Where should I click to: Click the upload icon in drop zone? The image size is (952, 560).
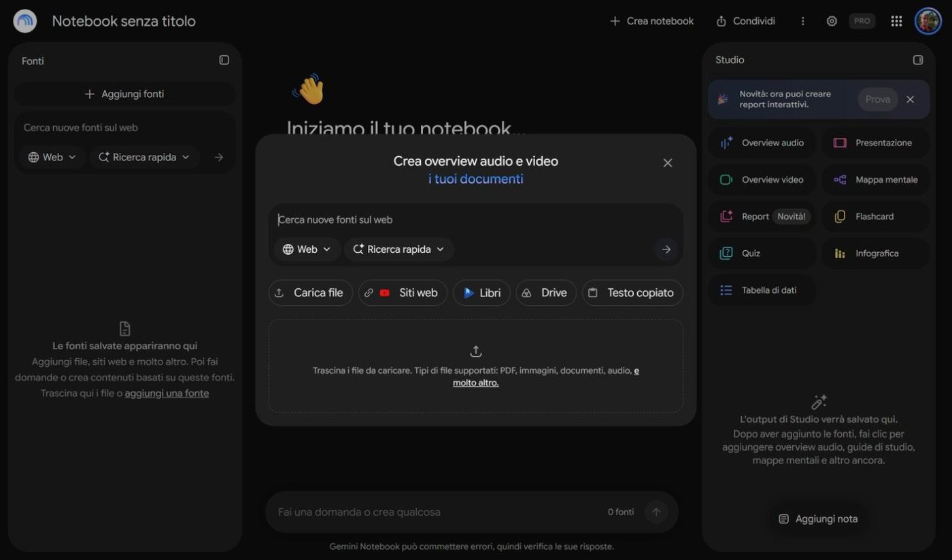click(x=476, y=351)
